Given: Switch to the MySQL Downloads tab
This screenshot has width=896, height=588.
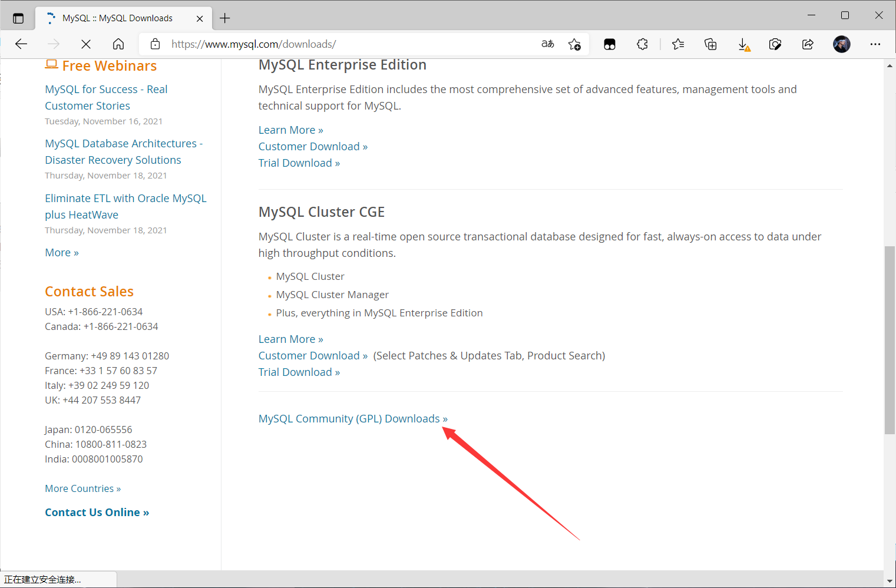Looking at the screenshot, I should point(115,18).
